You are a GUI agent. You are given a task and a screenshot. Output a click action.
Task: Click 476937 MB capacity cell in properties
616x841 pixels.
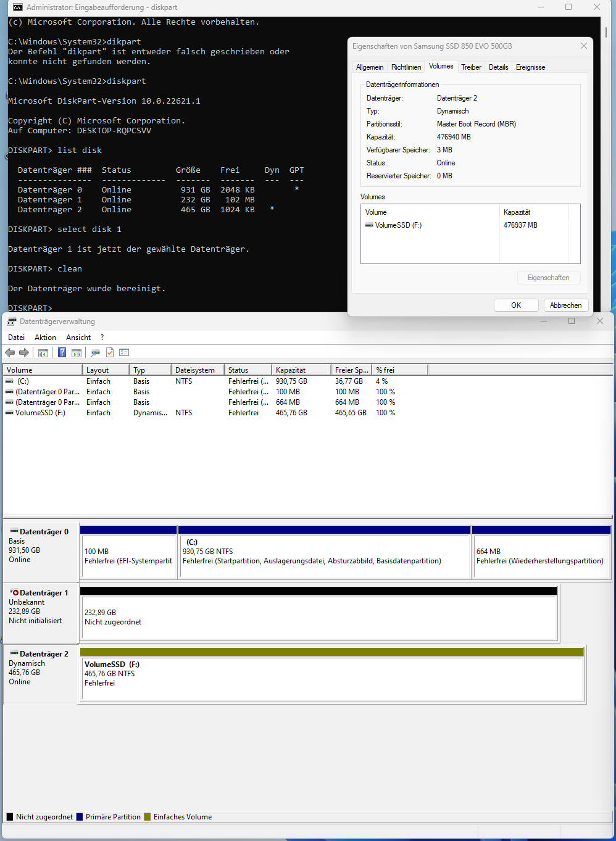point(520,225)
